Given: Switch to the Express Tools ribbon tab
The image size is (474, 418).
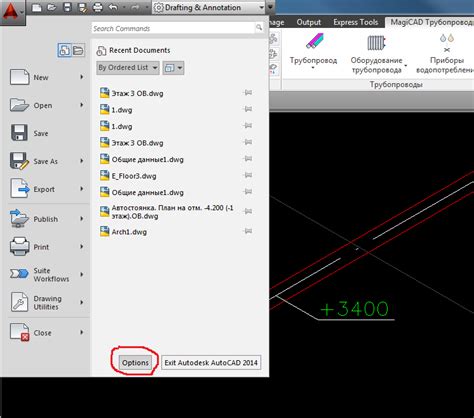Looking at the screenshot, I should tap(355, 22).
